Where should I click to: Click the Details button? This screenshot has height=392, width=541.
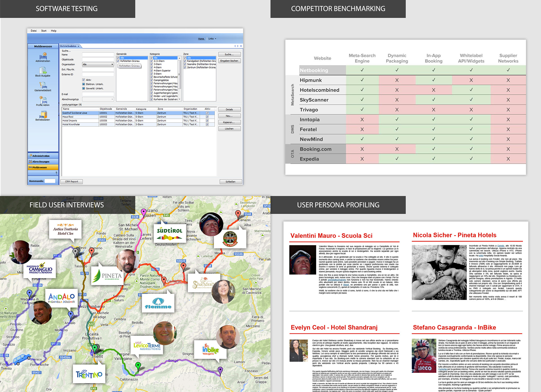(229, 110)
